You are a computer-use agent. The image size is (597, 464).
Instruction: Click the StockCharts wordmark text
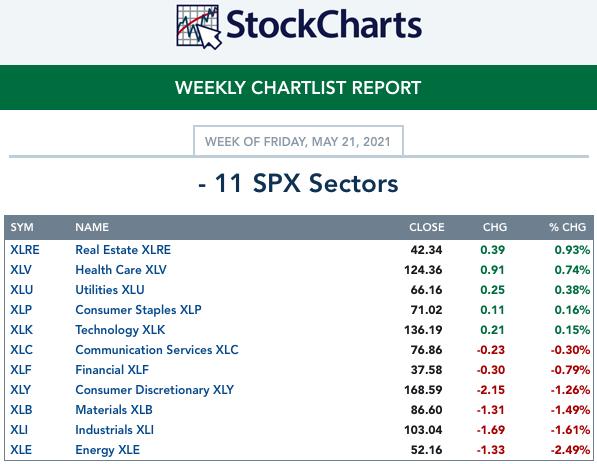324,25
